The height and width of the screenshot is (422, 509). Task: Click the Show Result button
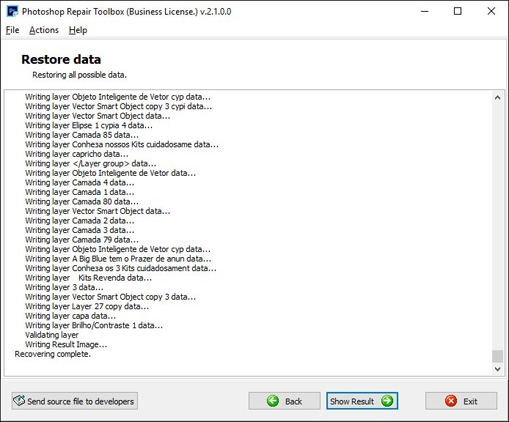[362, 401]
